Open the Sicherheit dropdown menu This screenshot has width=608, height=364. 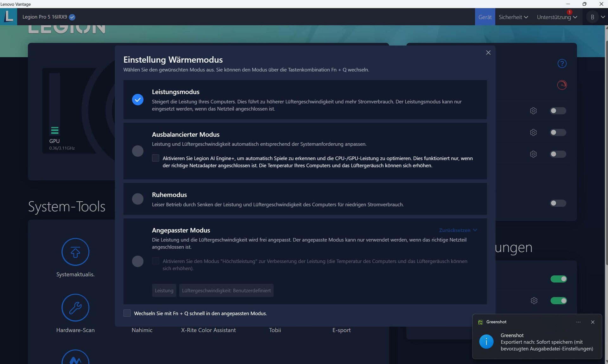(513, 17)
